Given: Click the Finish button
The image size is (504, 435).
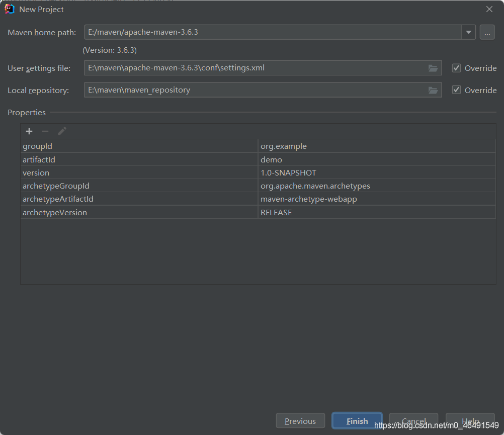Looking at the screenshot, I should point(357,421).
